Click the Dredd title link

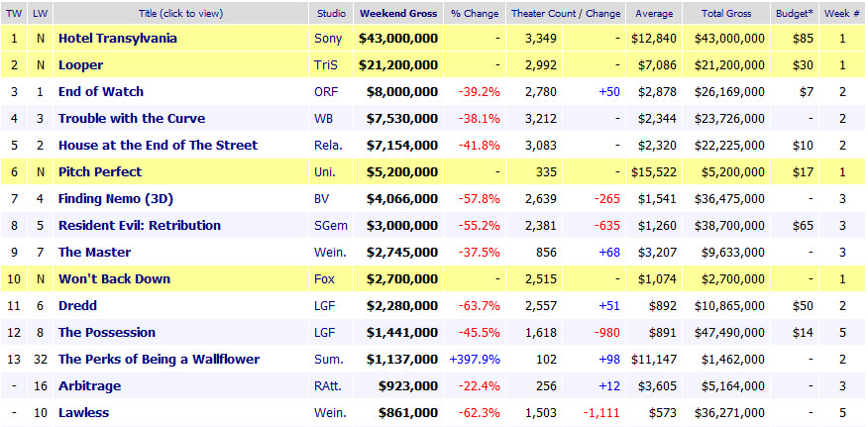[x=77, y=306]
